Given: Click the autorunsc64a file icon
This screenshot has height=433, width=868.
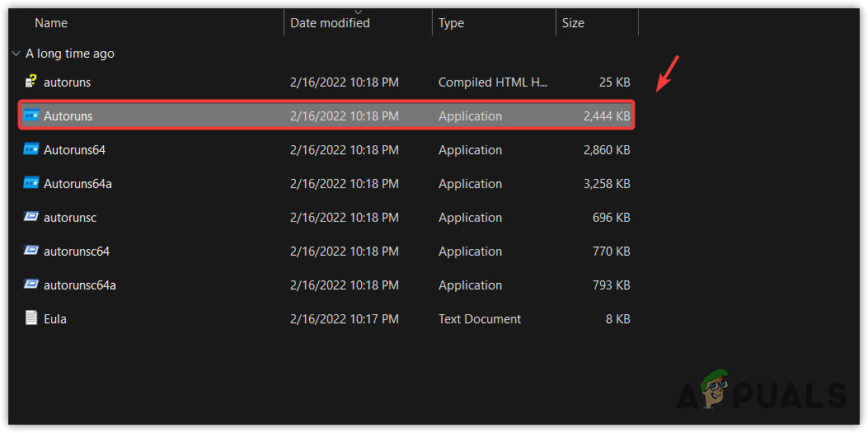Looking at the screenshot, I should (31, 285).
